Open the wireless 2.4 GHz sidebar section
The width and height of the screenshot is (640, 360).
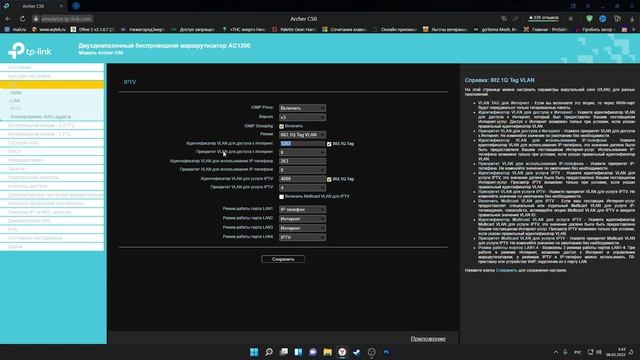52,125
